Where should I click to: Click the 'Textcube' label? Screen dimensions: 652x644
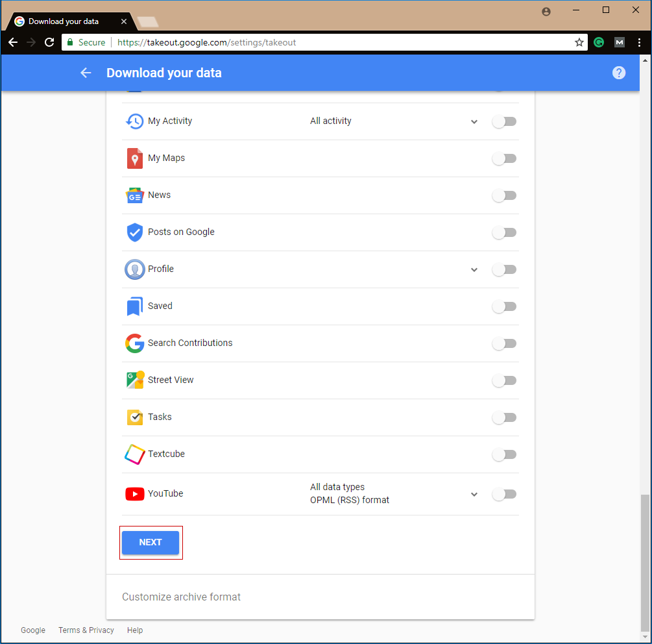click(166, 454)
